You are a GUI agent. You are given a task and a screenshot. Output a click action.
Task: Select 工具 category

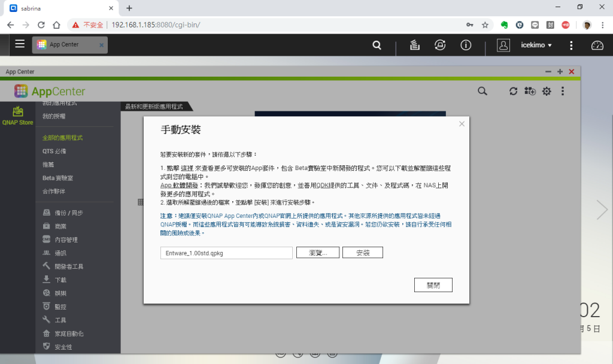click(54, 320)
